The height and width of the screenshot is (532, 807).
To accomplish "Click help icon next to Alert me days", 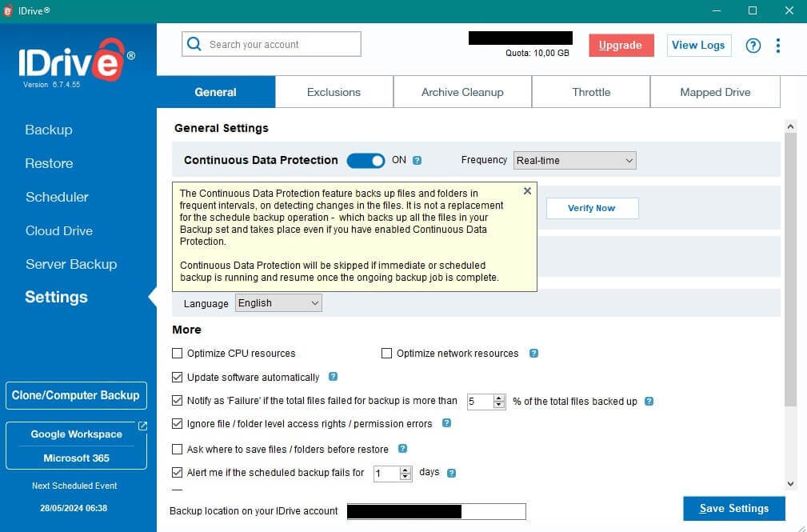I will pos(451,473).
